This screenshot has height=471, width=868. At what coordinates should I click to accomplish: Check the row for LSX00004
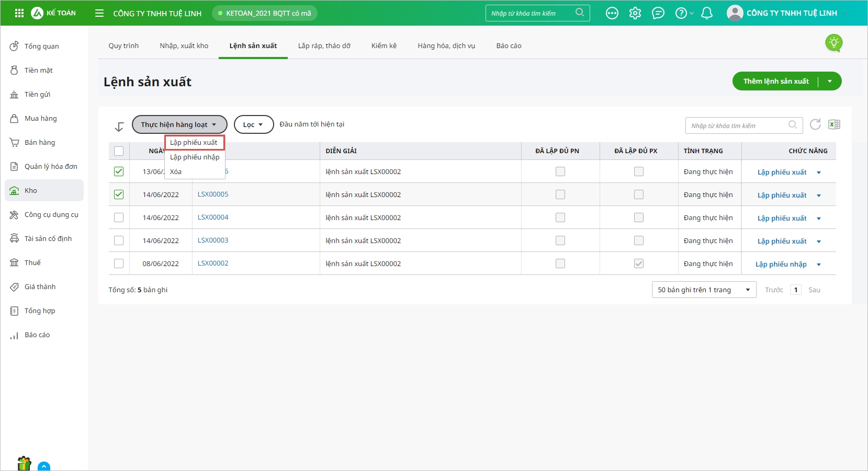(119, 217)
